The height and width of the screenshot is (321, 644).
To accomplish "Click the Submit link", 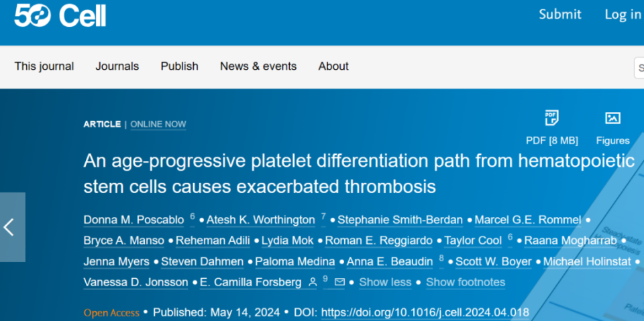I will point(560,14).
